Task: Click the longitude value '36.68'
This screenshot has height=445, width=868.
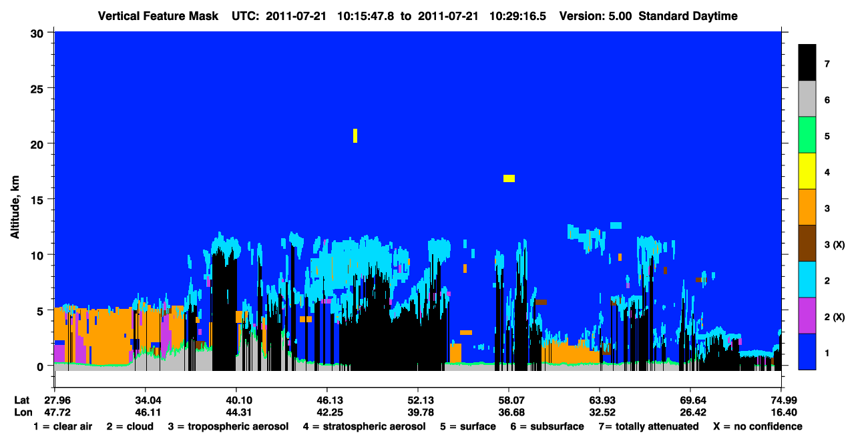Action: point(511,412)
